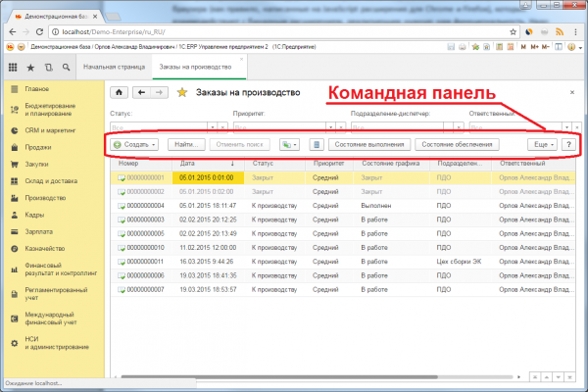Sort list by Дата column header
This screenshot has width=588, height=392.
tap(189, 164)
